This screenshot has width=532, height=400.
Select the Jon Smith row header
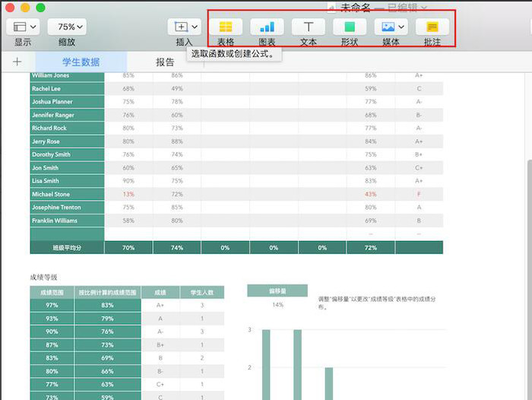67,168
